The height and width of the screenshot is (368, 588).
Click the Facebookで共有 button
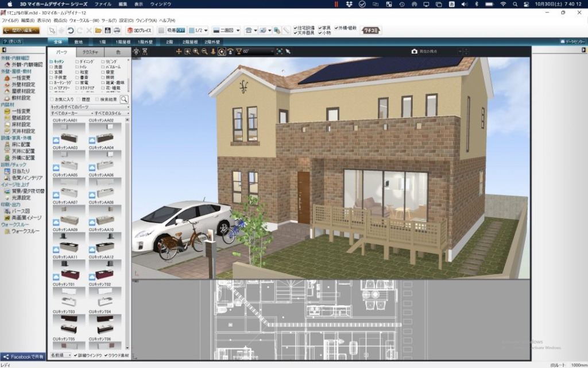click(23, 356)
